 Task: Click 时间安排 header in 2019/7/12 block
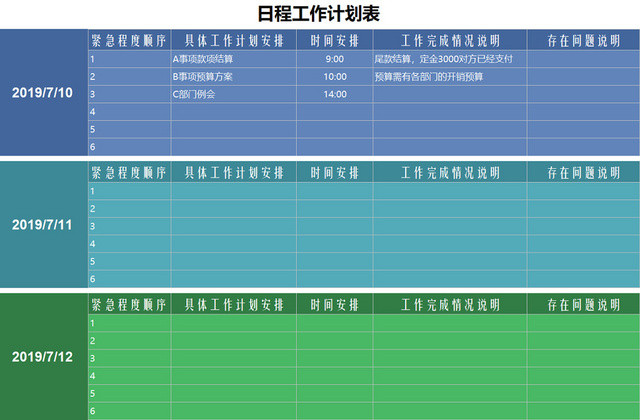335,304
